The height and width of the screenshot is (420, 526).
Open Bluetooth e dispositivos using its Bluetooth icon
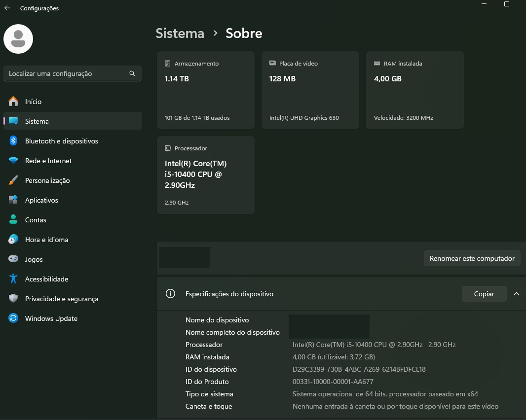click(12, 141)
